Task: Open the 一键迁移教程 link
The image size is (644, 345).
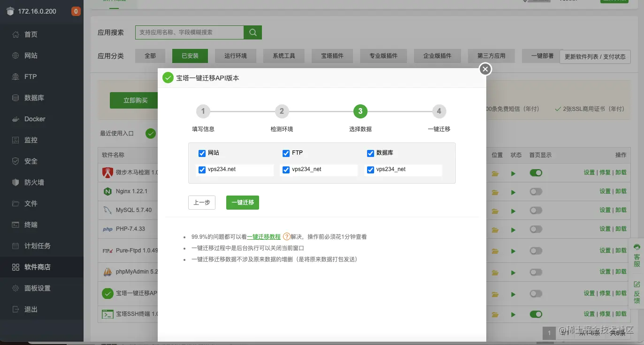Action: [x=264, y=237]
